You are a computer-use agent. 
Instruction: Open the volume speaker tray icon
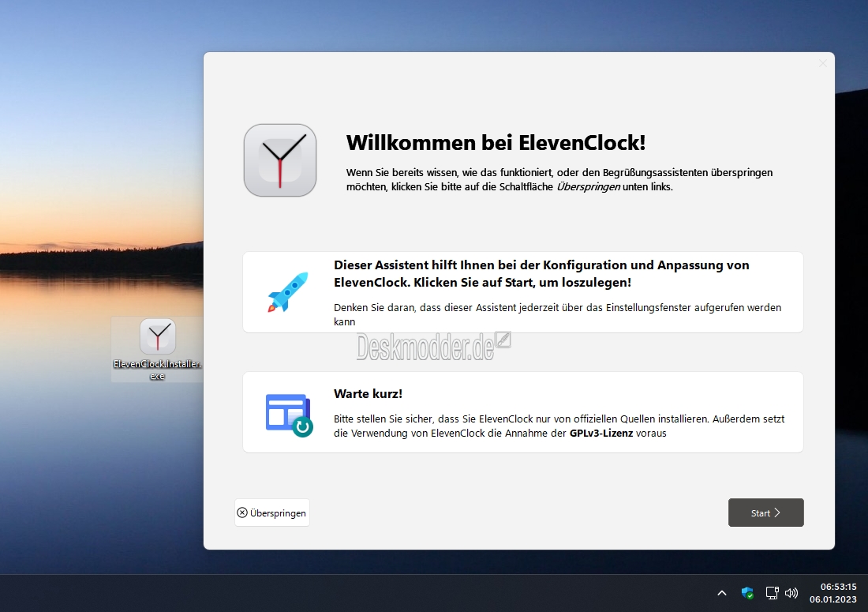pos(791,593)
